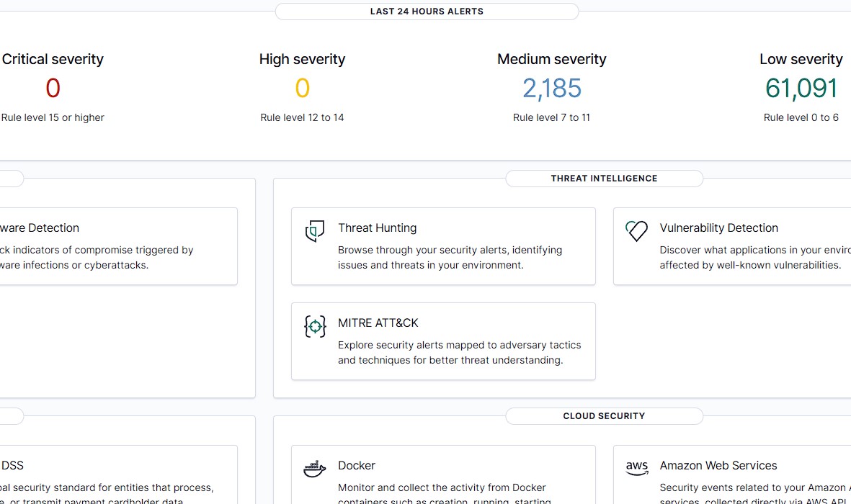Viewport: 851px width, 504px height.
Task: Click the MITRE ATT&CK crosshair icon
Action: tap(315, 326)
